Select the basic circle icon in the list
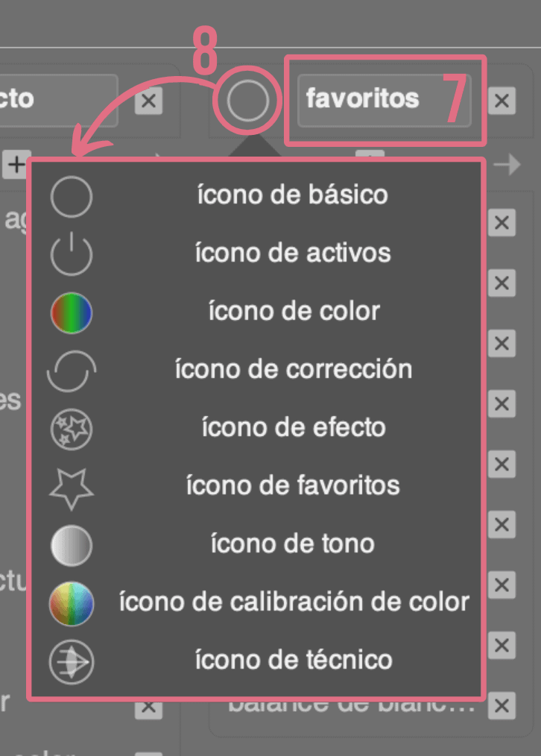The height and width of the screenshot is (756, 541). coord(72,197)
